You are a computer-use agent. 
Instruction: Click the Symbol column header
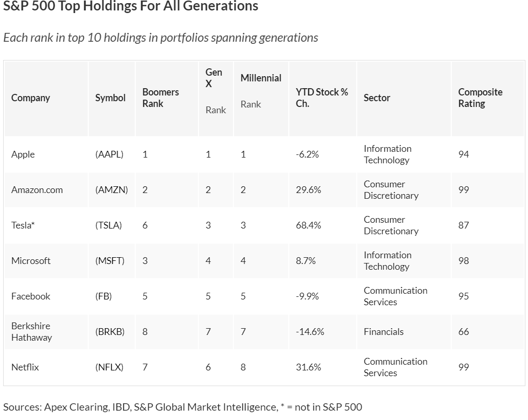point(110,98)
